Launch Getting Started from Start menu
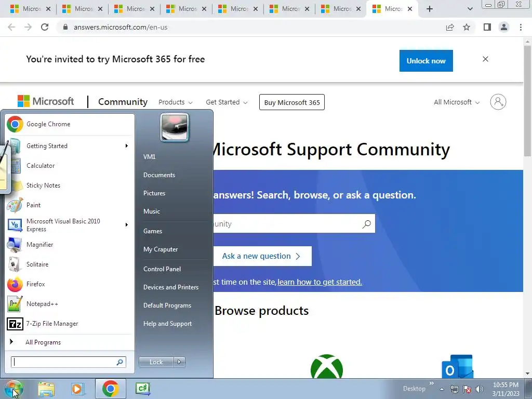The image size is (532, 399). [x=70, y=146]
